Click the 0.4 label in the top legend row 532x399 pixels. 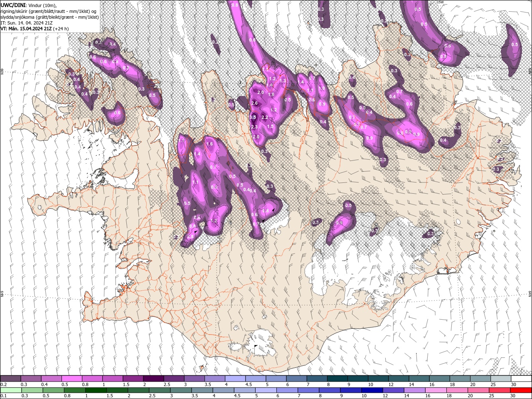(44, 384)
